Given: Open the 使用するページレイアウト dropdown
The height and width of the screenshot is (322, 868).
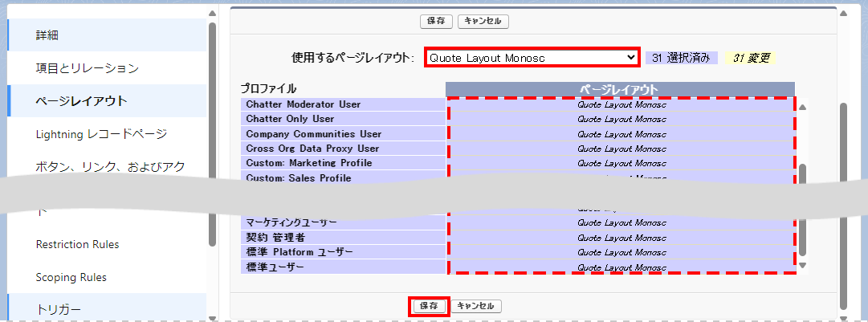Looking at the screenshot, I should (532, 58).
